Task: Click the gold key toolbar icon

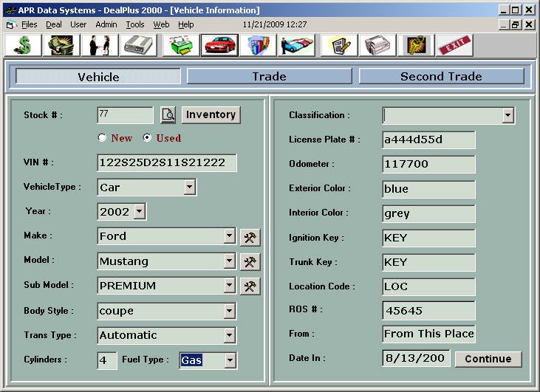Action: click(416, 46)
